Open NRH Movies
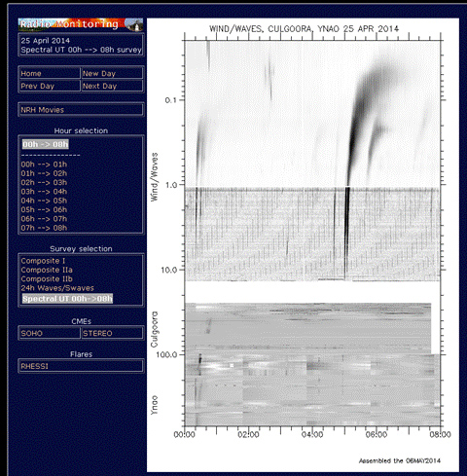 coord(81,110)
